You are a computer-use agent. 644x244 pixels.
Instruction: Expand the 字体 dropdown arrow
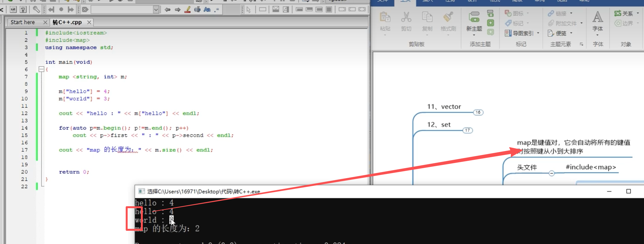click(x=598, y=35)
